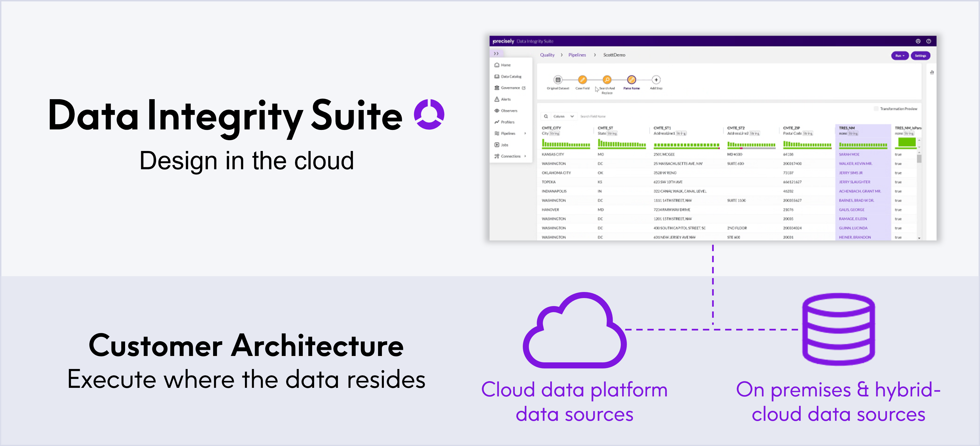Select the CMTE_CITY column header
This screenshot has width=980, height=446.
point(551,128)
